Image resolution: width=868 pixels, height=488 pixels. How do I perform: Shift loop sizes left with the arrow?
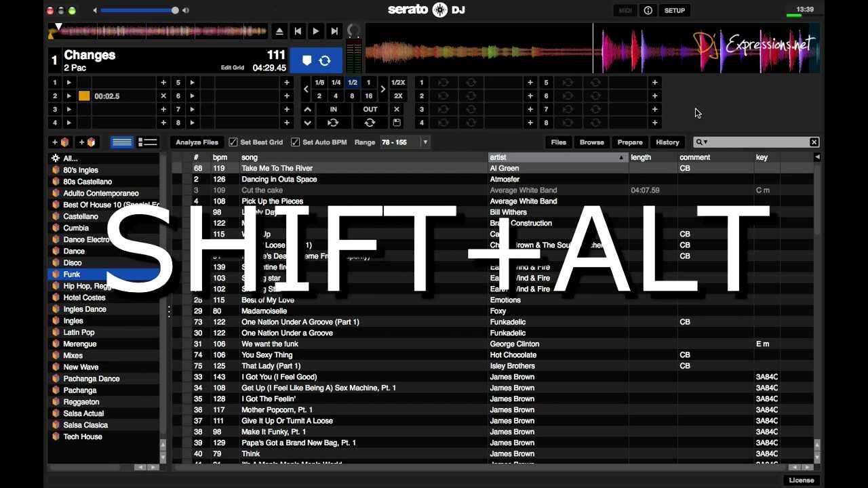click(x=306, y=89)
